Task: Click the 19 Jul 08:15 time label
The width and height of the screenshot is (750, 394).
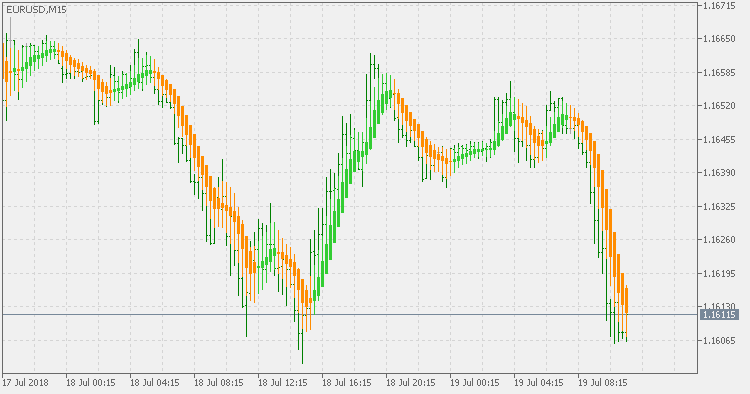Action: 603,383
